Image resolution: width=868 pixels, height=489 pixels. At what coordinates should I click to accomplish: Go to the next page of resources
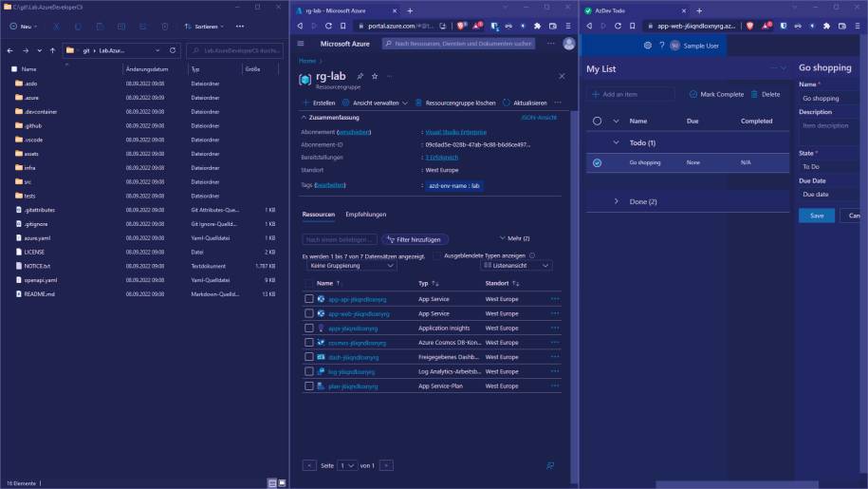386,466
